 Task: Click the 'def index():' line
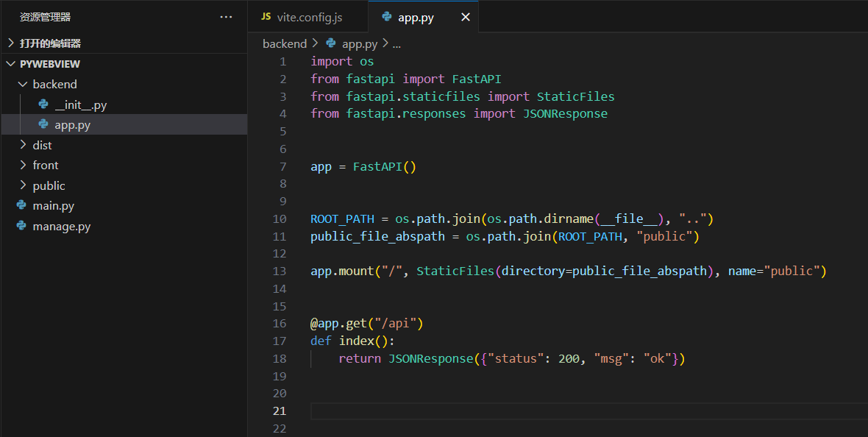352,341
